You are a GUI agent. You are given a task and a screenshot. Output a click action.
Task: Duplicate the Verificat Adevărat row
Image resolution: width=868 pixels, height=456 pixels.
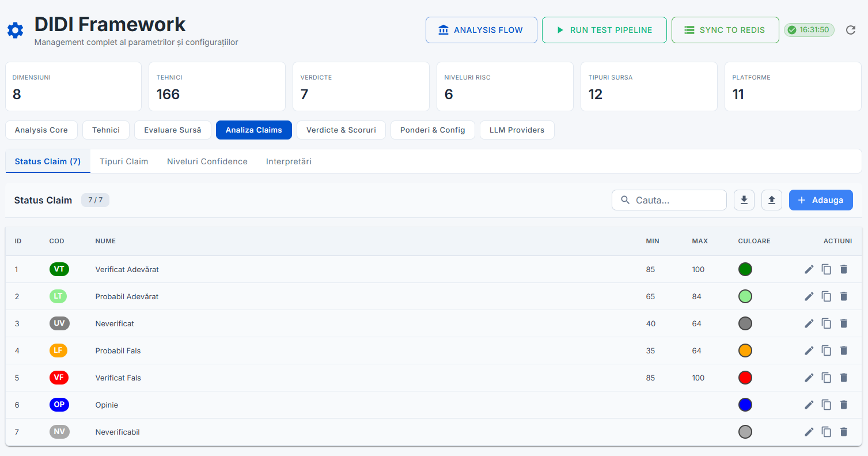click(x=827, y=269)
